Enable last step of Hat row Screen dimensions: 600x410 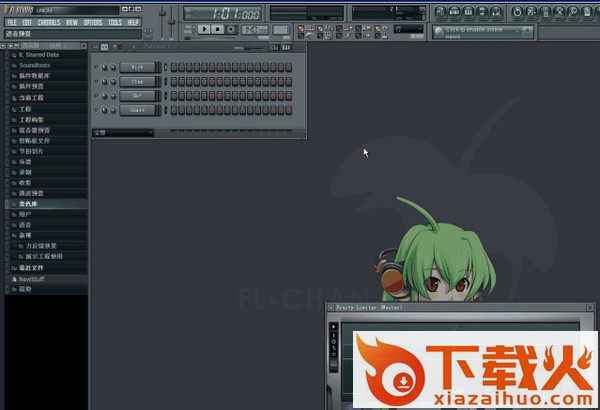(x=289, y=96)
